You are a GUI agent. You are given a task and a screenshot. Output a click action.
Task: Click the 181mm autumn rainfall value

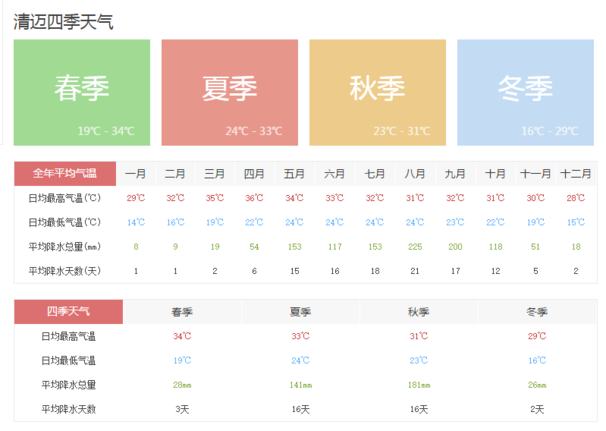419,385
